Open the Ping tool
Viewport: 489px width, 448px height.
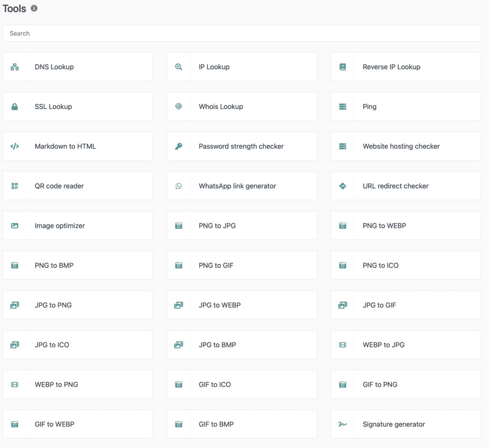coord(369,107)
